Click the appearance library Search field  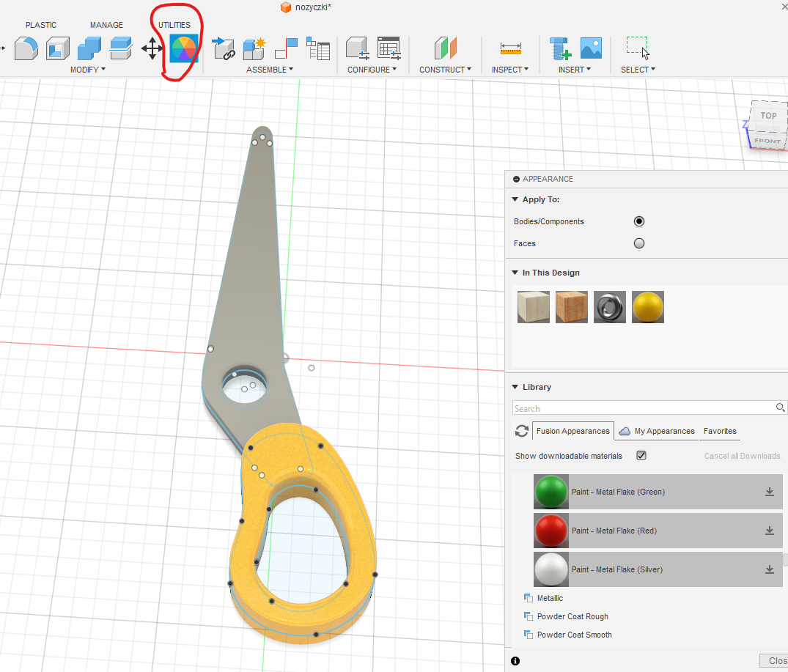pyautogui.click(x=644, y=408)
